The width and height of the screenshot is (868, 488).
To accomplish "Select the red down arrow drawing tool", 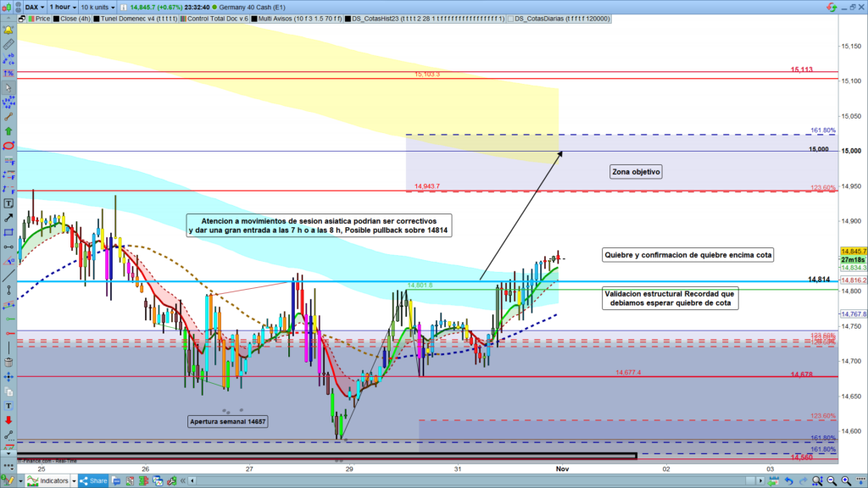I will tap(8, 419).
